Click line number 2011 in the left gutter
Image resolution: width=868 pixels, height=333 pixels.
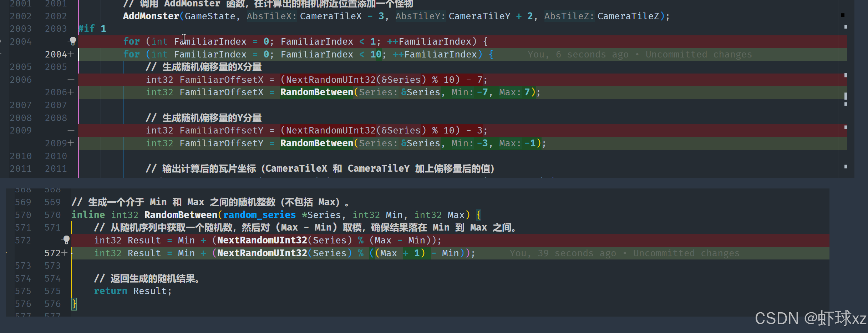21,168
